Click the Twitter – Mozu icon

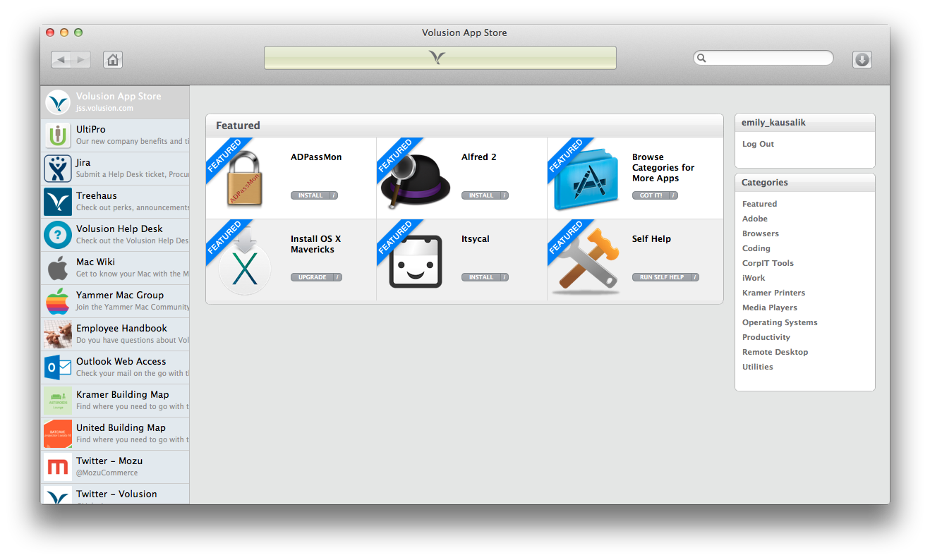tap(57, 467)
